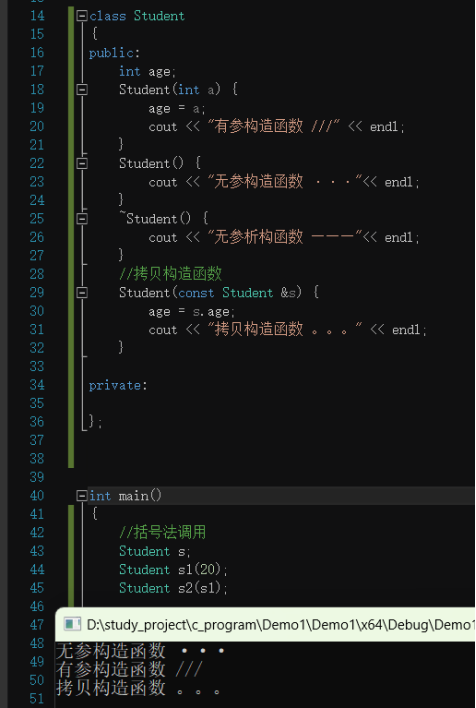
Task: Click the closing '};' on line 36
Action: [95, 422]
